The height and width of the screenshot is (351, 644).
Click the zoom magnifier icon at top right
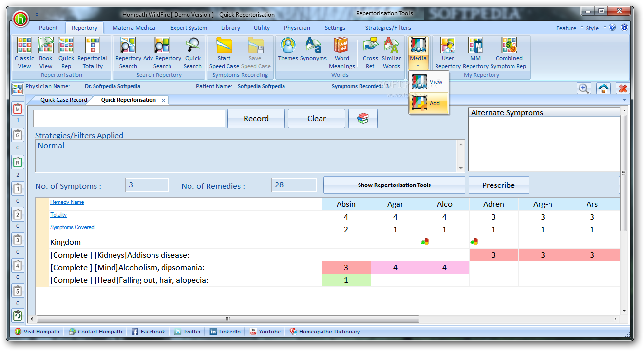click(584, 89)
